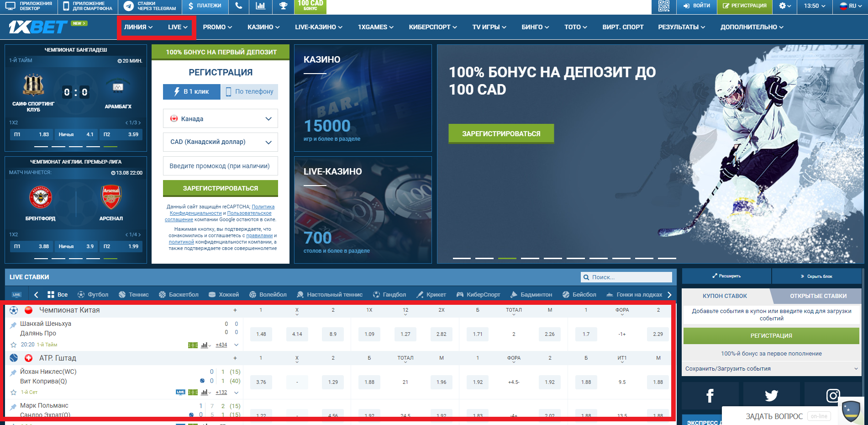Favorite the Йохан Никлес match star
The image size is (868, 425).
tap(13, 392)
